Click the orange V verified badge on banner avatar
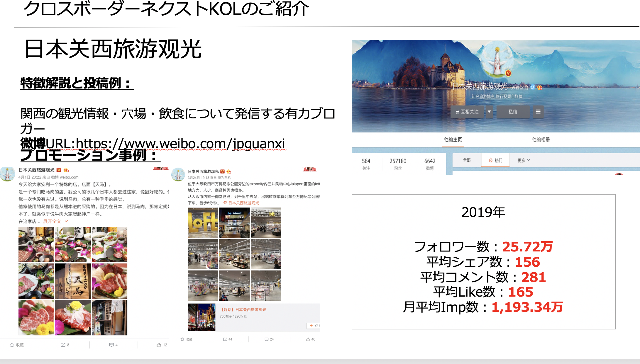The width and height of the screenshot is (640, 364). [x=508, y=73]
